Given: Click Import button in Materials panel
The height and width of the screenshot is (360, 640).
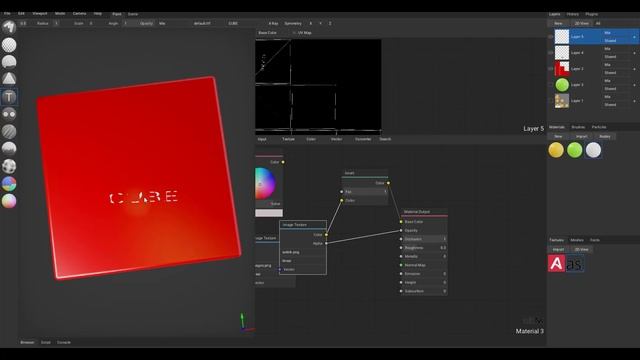Looking at the screenshot, I should pyautogui.click(x=581, y=136).
